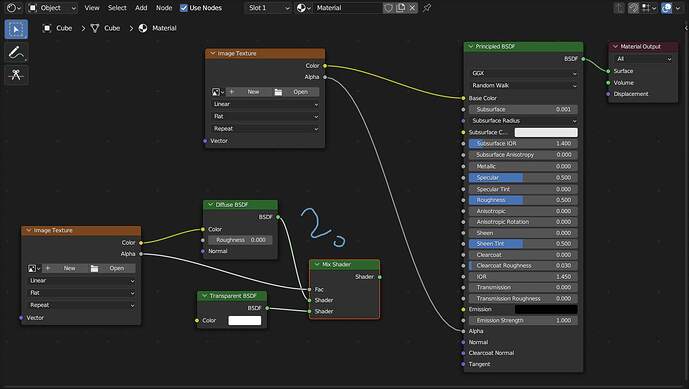Click Open in Diffuse-linked Image Texture
This screenshot has height=389, width=689.
[112, 268]
